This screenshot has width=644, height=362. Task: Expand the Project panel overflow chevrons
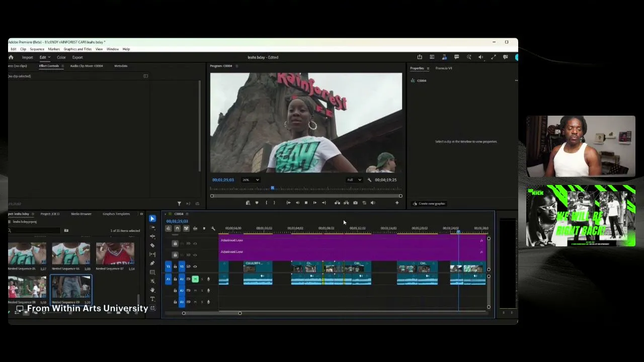(x=141, y=214)
